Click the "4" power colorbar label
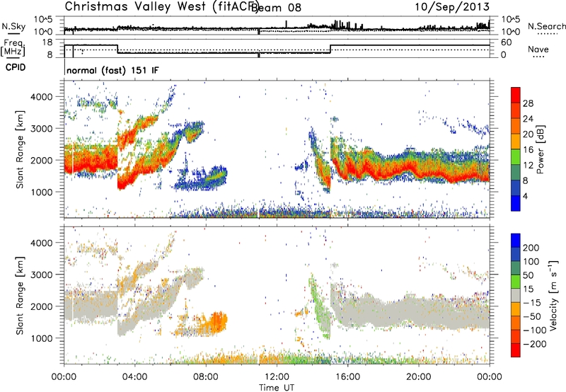 525,196
